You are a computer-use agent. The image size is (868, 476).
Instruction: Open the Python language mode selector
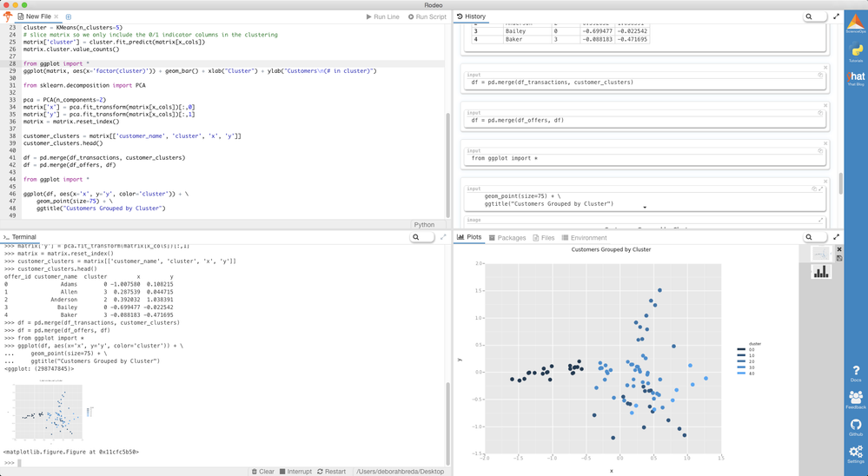point(424,225)
